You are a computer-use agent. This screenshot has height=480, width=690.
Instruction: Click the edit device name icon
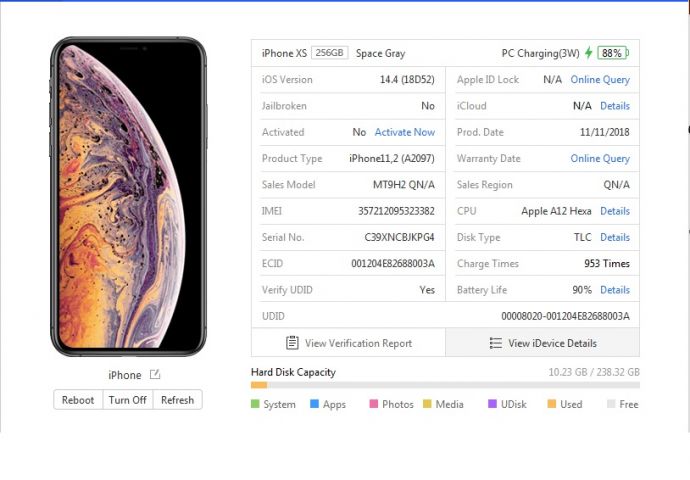(x=155, y=374)
